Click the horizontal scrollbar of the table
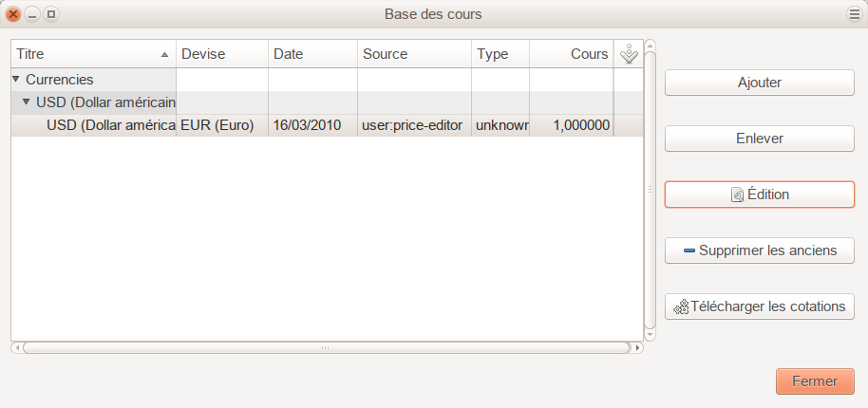868x408 pixels. [x=326, y=347]
